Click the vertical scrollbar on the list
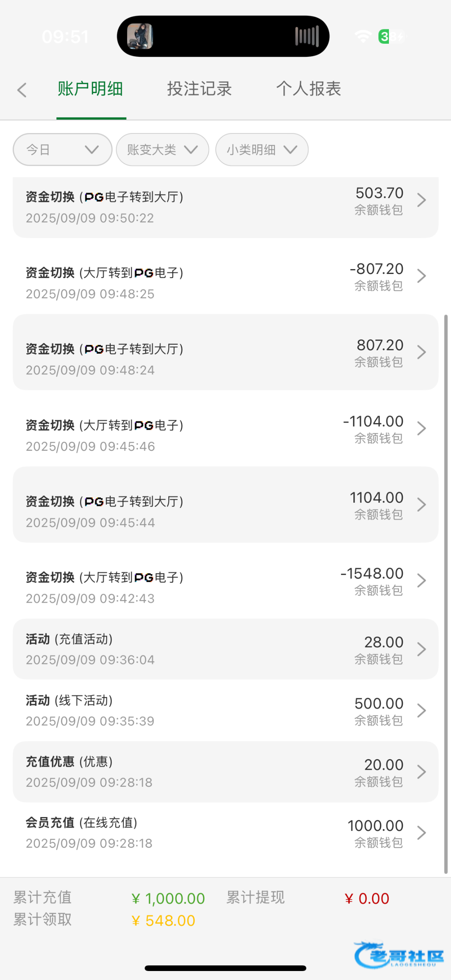This screenshot has width=451, height=980. click(446, 592)
